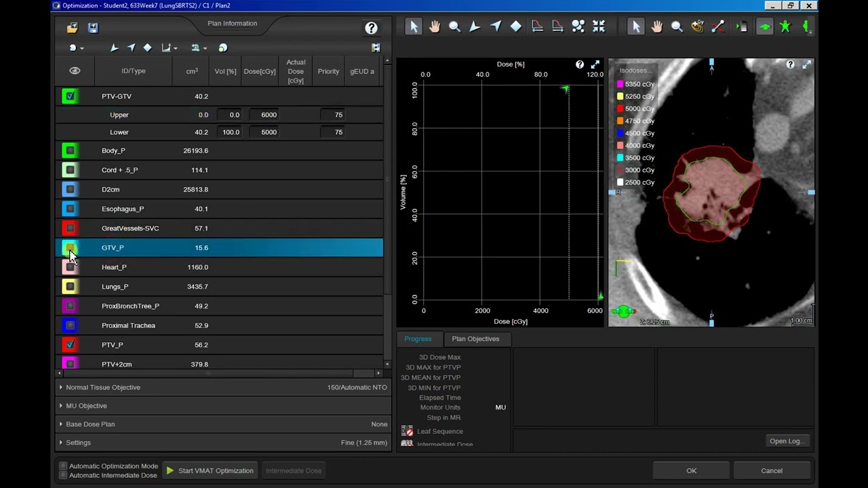This screenshot has width=868, height=488.
Task: Click the DVH left-arrows curve icon
Action: [537, 26]
